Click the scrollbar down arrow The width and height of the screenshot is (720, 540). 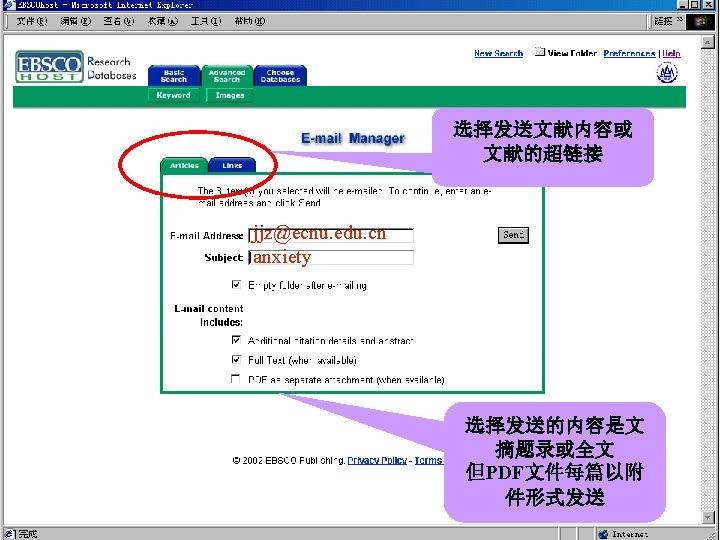coord(708,517)
